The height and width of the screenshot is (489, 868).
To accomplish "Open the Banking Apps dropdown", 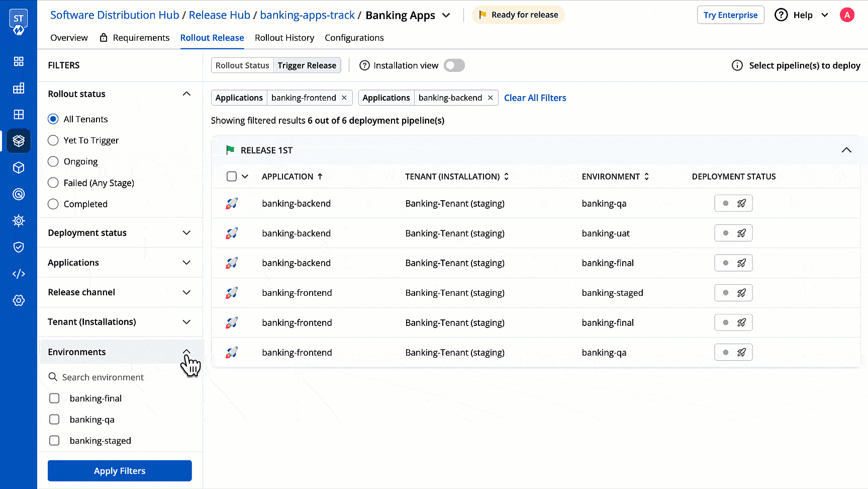I will 446,15.
